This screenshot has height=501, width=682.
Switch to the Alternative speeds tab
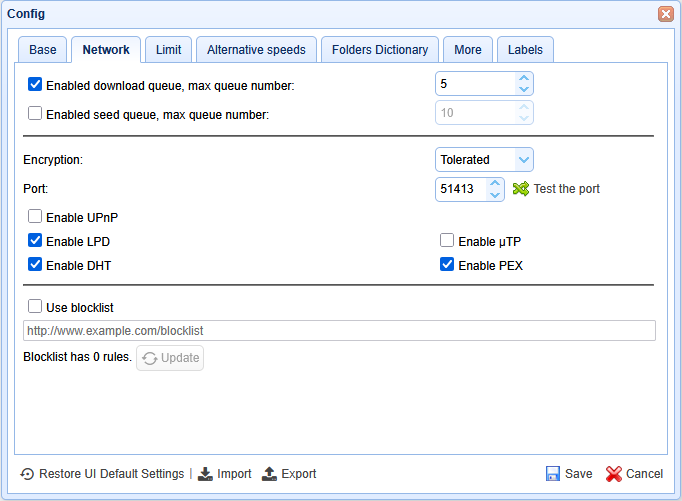point(256,49)
